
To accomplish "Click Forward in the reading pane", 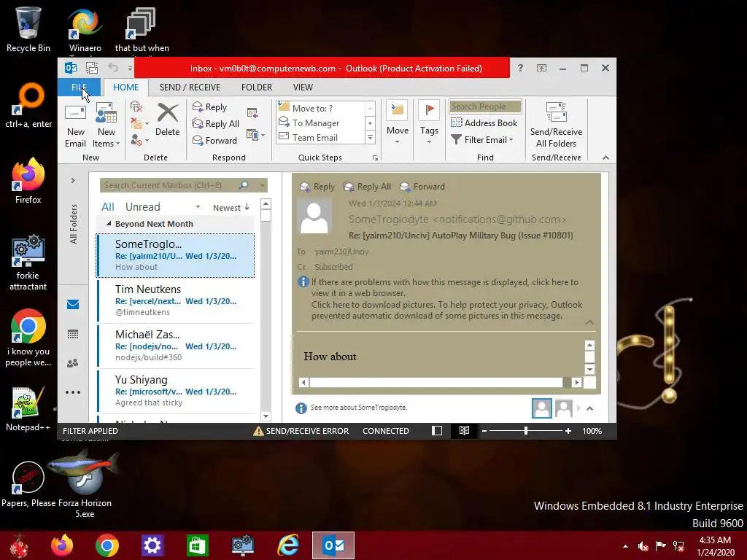I will [x=422, y=187].
